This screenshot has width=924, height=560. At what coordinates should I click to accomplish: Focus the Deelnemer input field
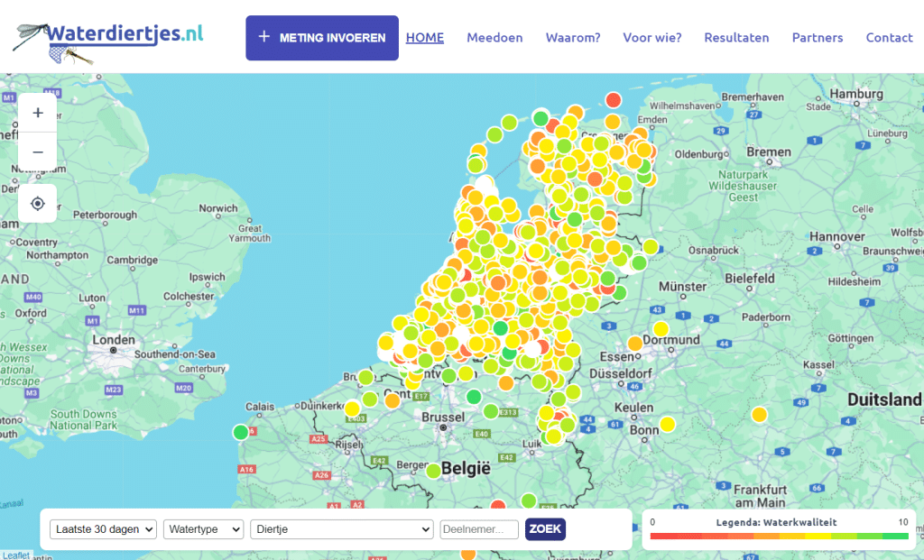pos(479,529)
